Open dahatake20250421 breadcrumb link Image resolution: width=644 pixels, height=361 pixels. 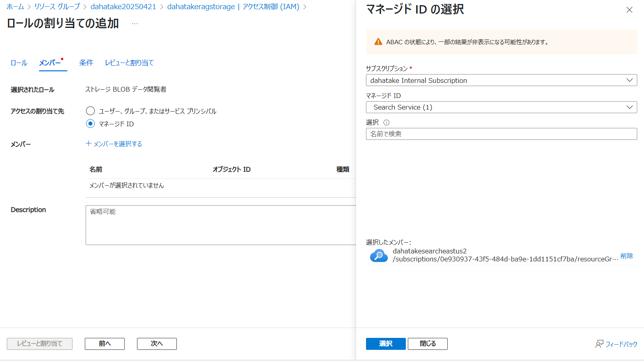click(123, 7)
